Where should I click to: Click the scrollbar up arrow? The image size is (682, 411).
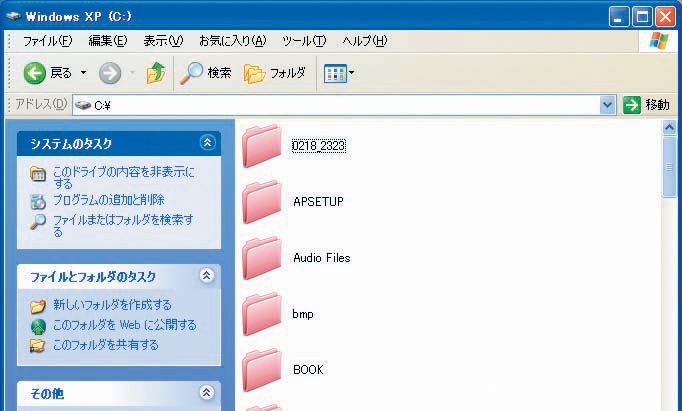[x=669, y=127]
